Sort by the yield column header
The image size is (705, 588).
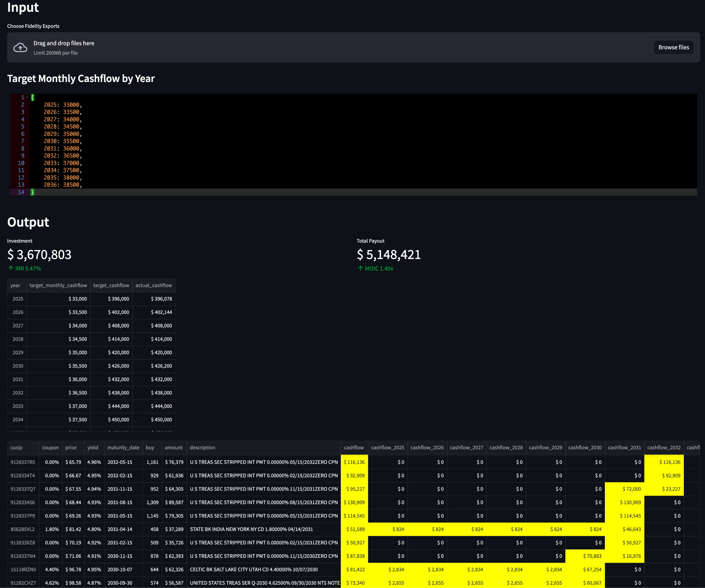coord(94,447)
